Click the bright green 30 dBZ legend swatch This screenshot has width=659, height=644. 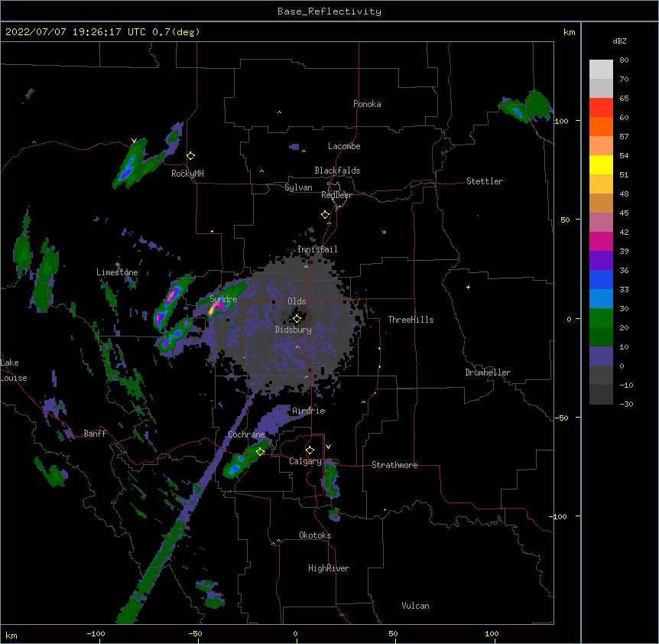(601, 318)
